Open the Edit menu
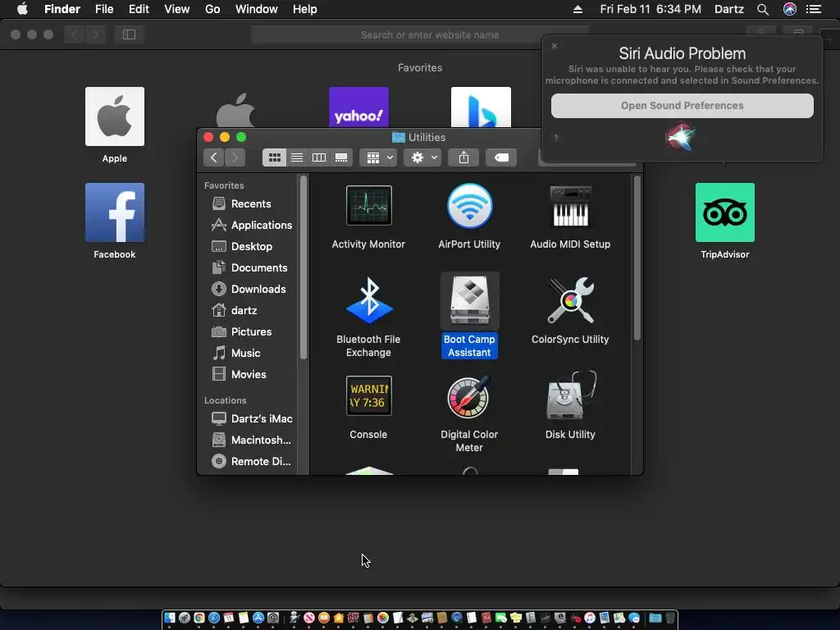840x630 pixels. click(x=139, y=9)
